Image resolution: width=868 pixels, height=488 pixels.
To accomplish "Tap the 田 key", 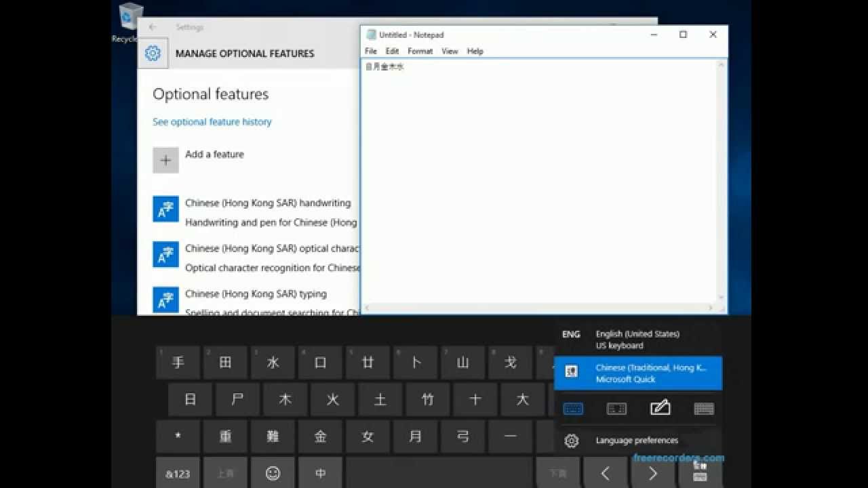I will point(225,363).
